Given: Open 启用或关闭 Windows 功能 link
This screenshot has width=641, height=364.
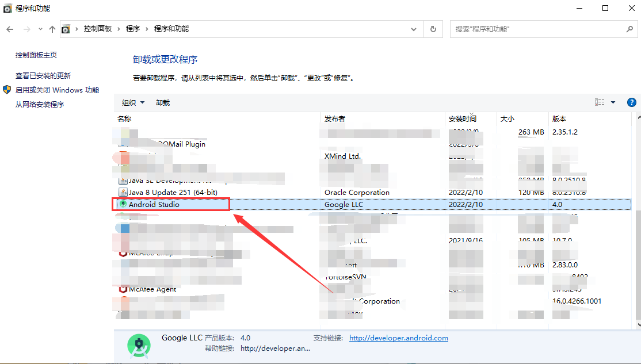Looking at the screenshot, I should pyautogui.click(x=57, y=90).
